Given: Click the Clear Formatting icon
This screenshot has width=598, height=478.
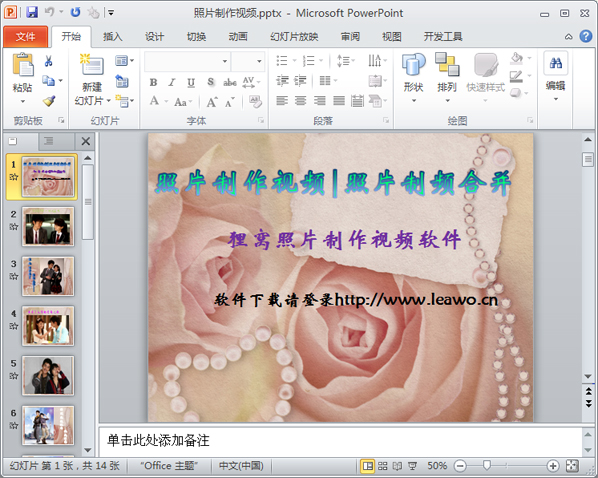Looking at the screenshot, I should [255, 102].
